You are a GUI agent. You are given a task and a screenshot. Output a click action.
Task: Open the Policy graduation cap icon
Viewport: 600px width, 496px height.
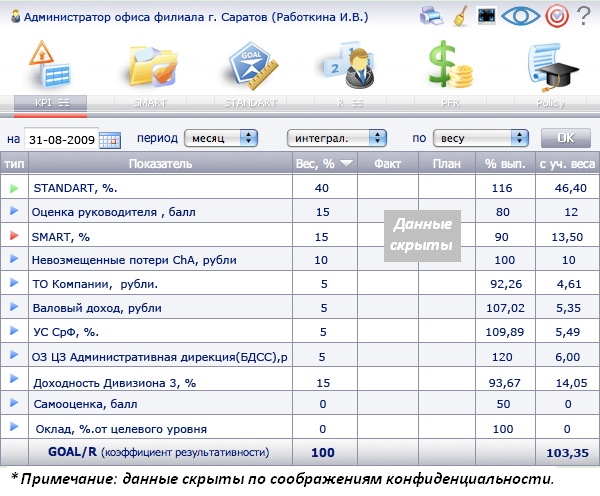coord(553,67)
